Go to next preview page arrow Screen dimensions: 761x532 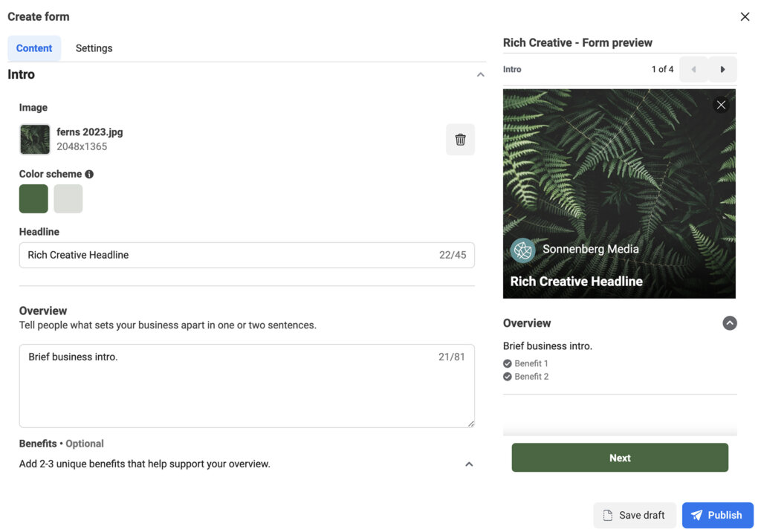[x=722, y=69]
